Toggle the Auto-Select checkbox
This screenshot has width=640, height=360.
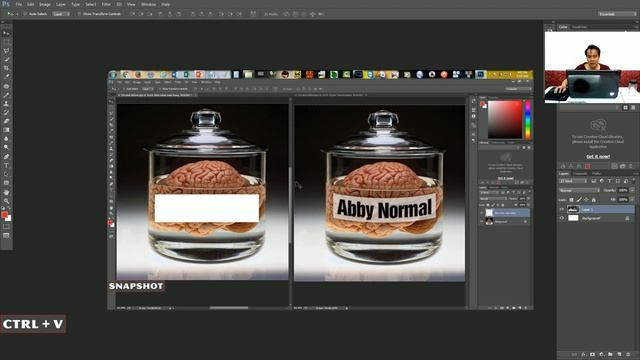pyautogui.click(x=25, y=14)
